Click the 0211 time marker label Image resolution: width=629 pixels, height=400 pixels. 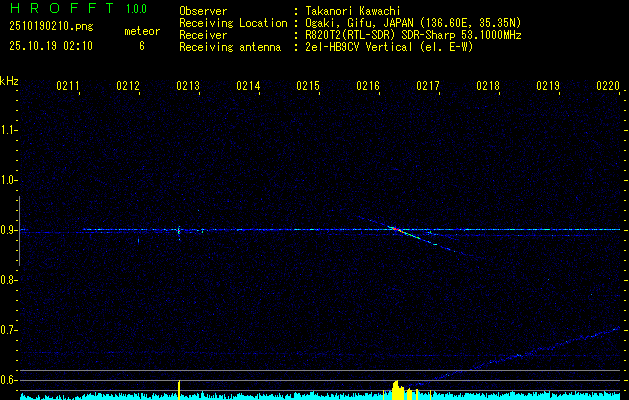[x=67, y=86]
